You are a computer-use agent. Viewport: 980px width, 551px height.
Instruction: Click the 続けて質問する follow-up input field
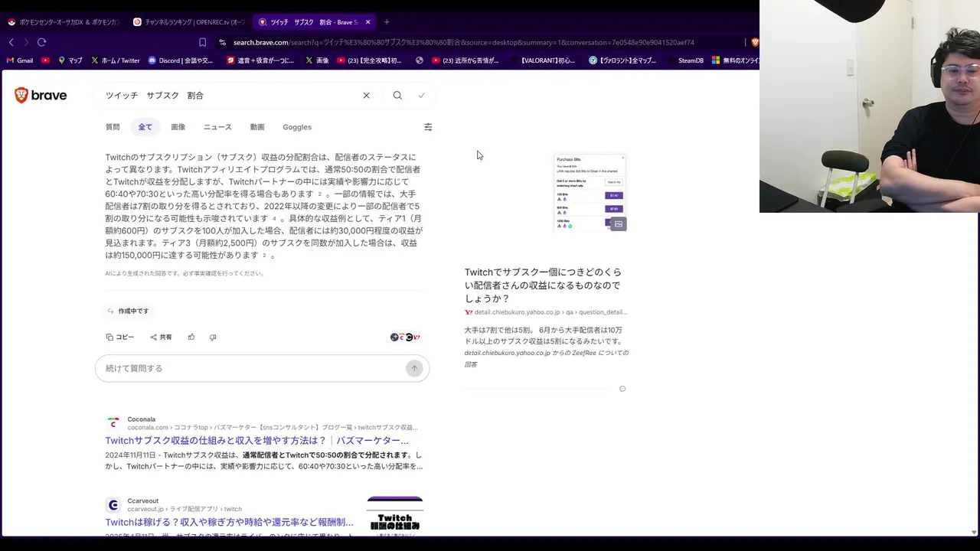pyautogui.click(x=262, y=368)
